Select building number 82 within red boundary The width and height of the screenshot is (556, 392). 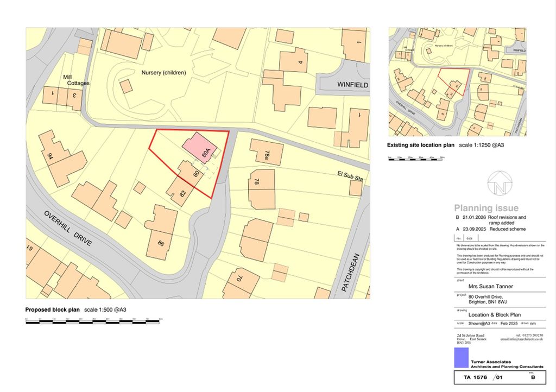pyautogui.click(x=178, y=192)
